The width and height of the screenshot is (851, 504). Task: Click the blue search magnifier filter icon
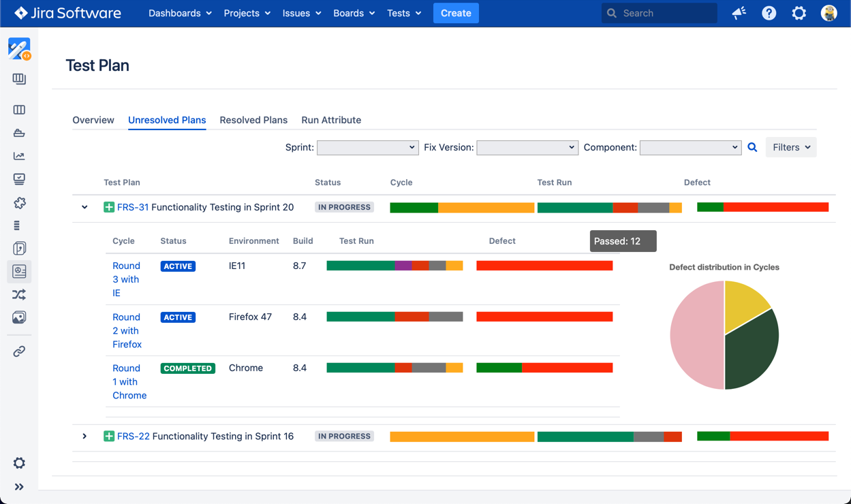[x=752, y=147]
